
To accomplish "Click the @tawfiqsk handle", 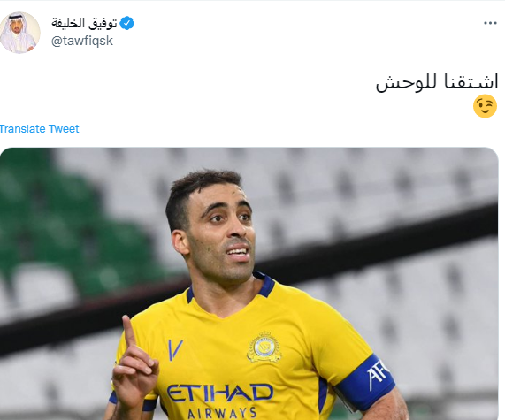I will (x=82, y=41).
